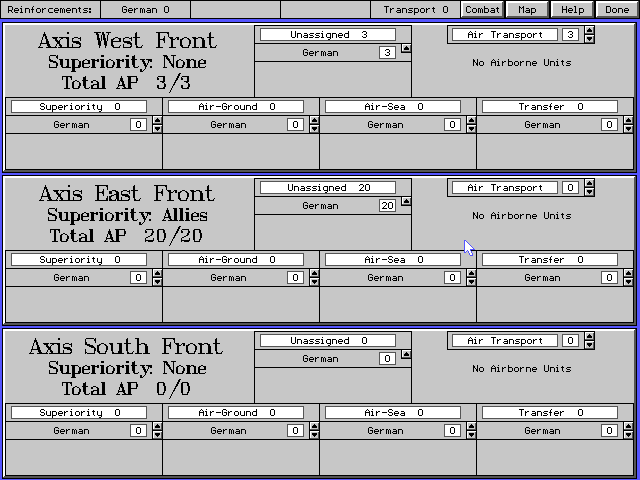Increase South Front Air-Ground German value

point(314,426)
